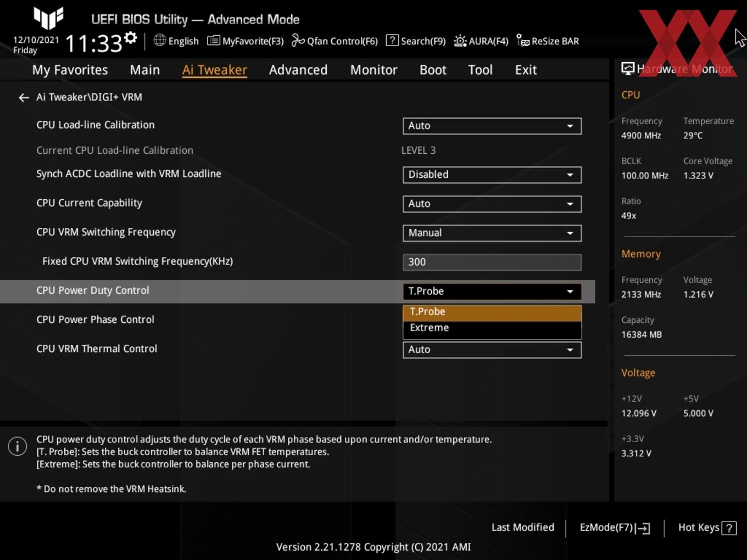
Task: Click the EzMode(F7) exit arrow icon
Action: coord(643,528)
